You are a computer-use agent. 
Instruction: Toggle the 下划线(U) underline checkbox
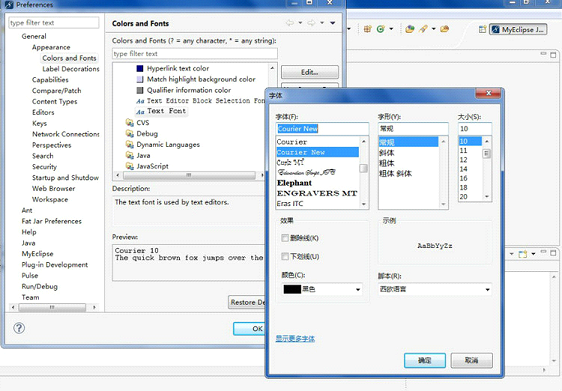pos(285,256)
